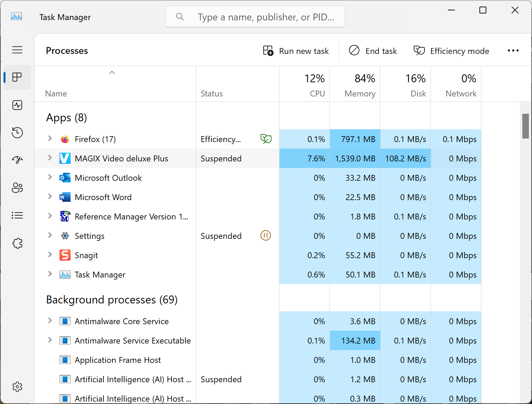Focus the name, publisher, or PID search box

tap(255, 17)
